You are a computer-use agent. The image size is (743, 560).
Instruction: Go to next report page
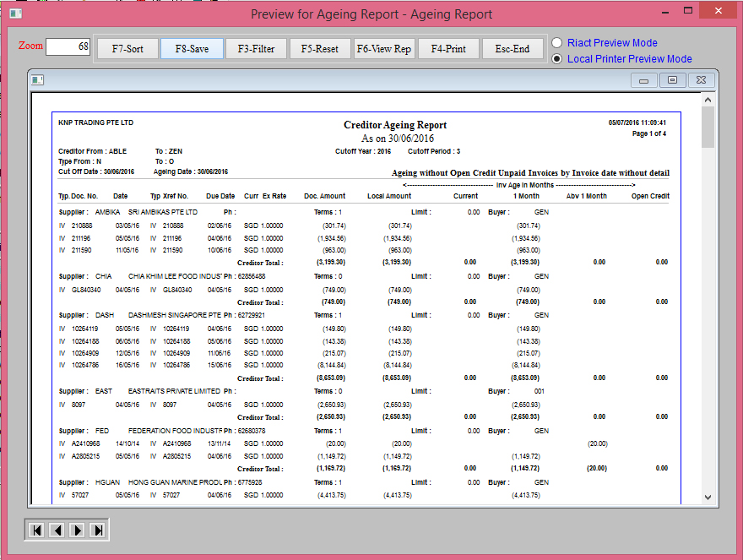[77, 530]
